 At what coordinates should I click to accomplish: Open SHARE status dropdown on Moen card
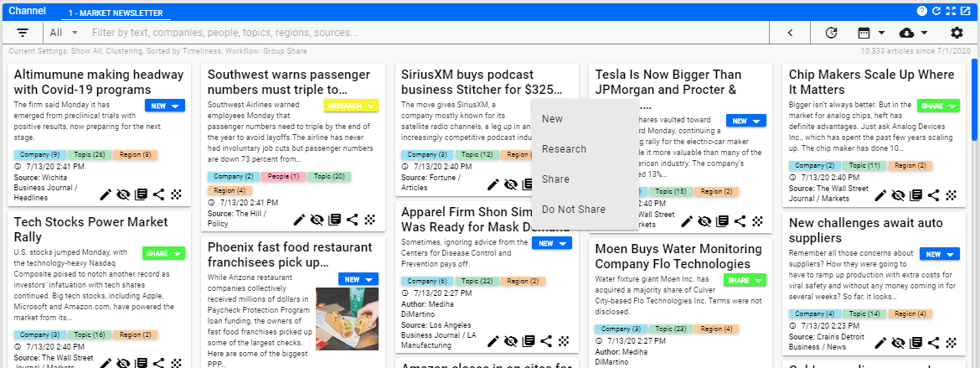(745, 280)
